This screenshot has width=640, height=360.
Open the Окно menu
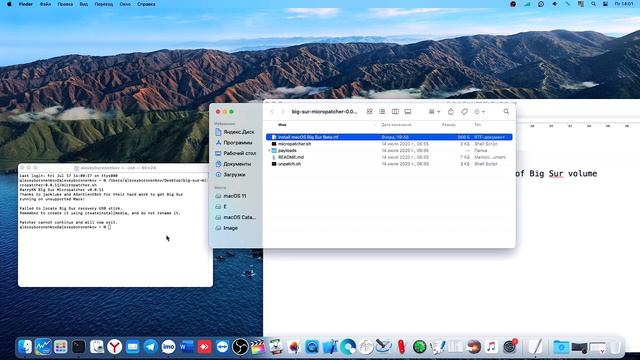[125, 4]
